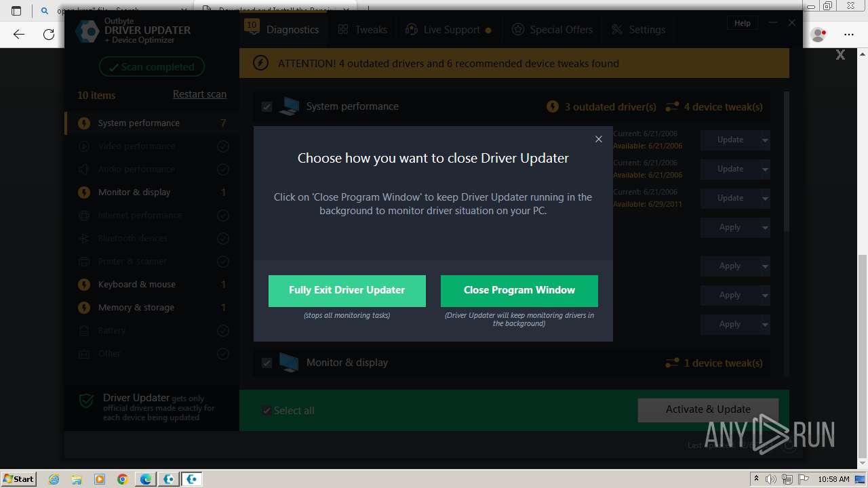Open the Settings tab
This screenshot has width=868, height=488.
pyautogui.click(x=638, y=30)
